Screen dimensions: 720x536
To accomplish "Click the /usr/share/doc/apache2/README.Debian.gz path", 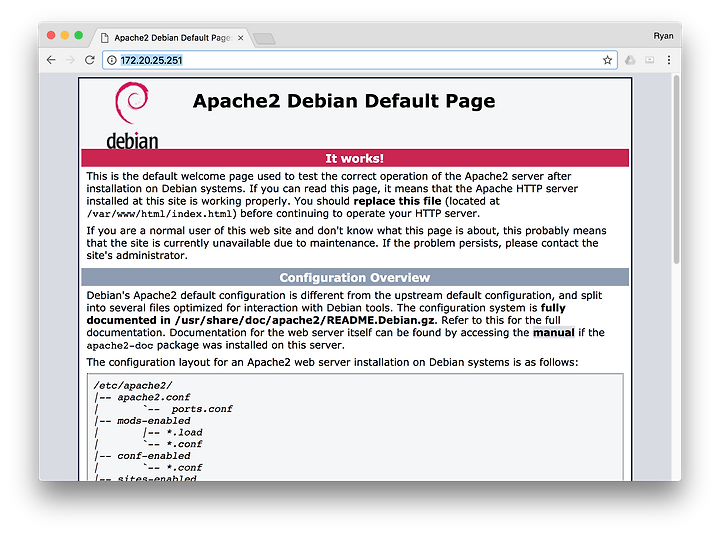I will click(x=305, y=320).
